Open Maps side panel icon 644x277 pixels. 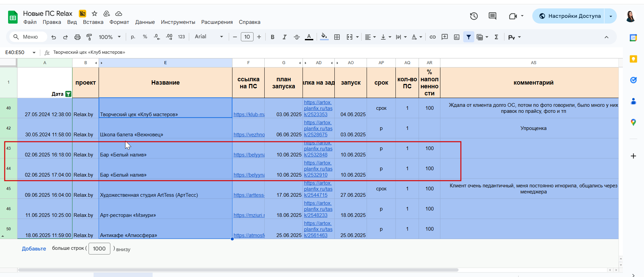click(x=633, y=122)
